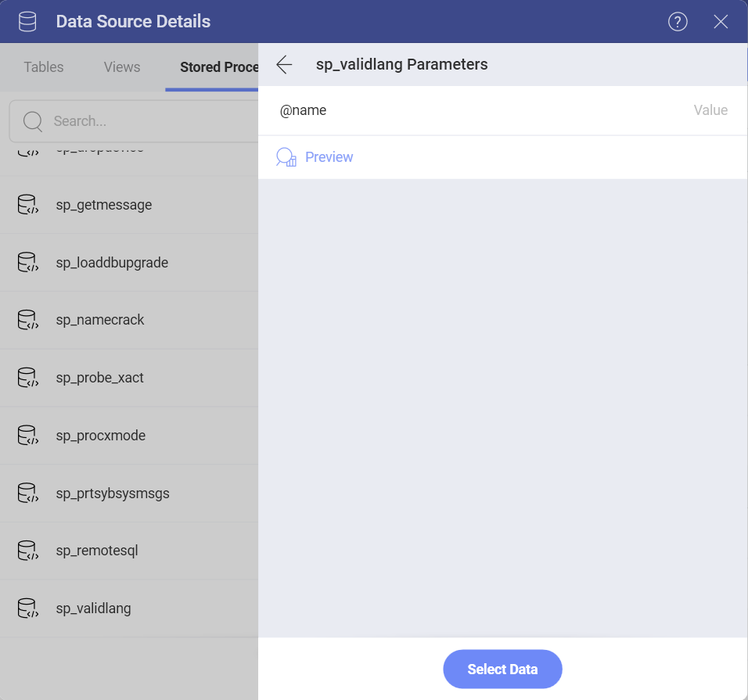Select sp_validlang from the procedure list
This screenshot has width=748, height=700.
(x=93, y=608)
